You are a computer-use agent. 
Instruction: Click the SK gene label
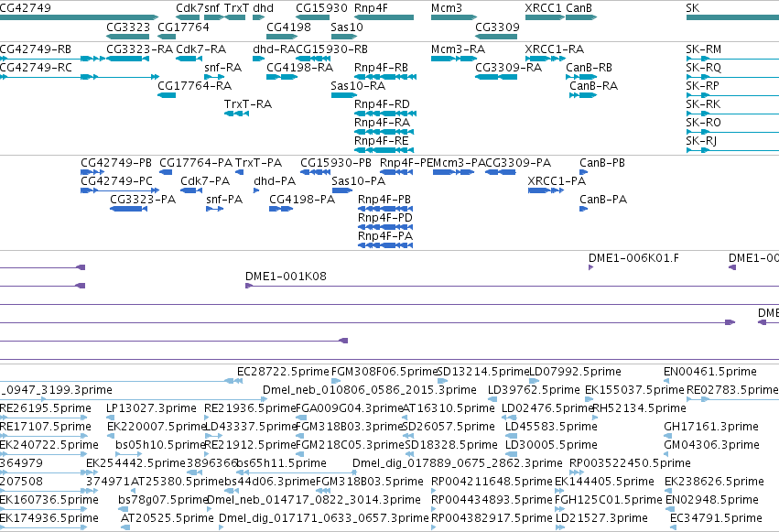[x=693, y=8]
